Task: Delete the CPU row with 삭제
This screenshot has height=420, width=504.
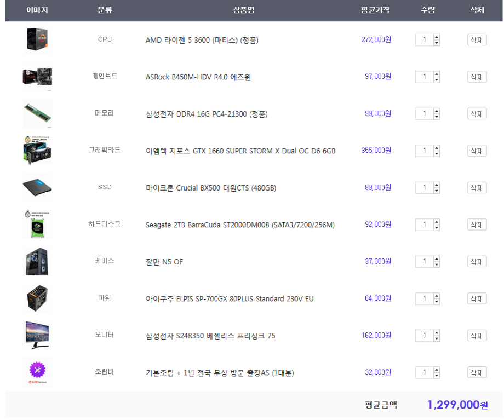Action: pyautogui.click(x=477, y=40)
